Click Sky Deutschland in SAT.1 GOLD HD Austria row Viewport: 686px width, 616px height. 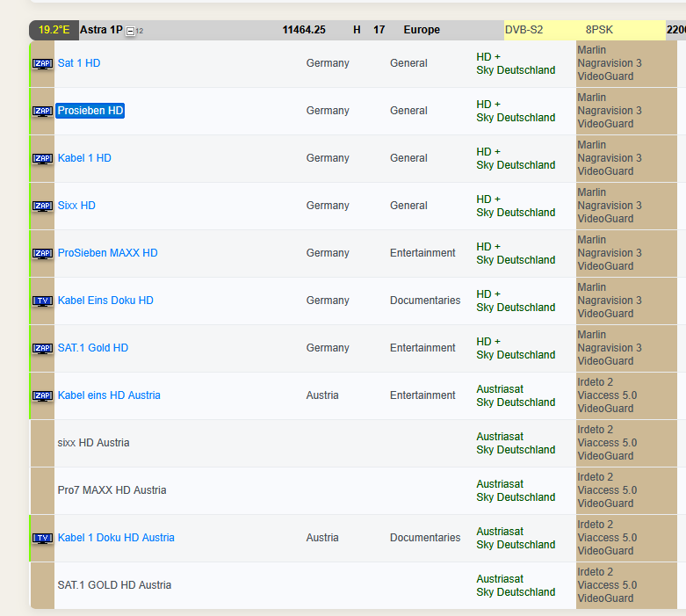click(x=516, y=592)
